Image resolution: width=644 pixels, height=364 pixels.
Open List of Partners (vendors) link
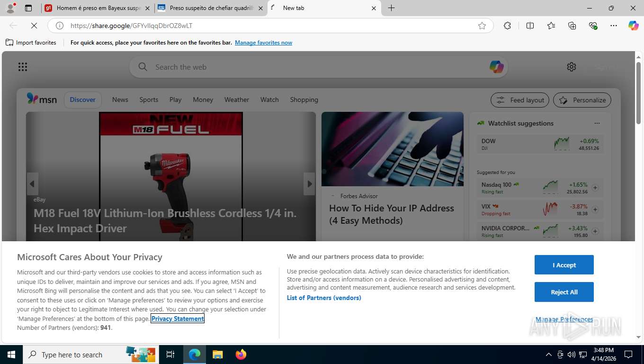pyautogui.click(x=324, y=298)
